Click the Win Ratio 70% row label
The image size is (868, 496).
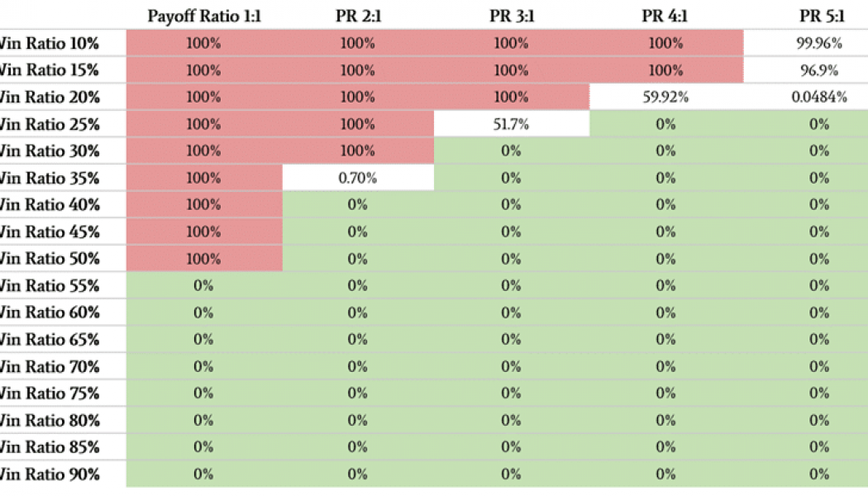point(50,366)
